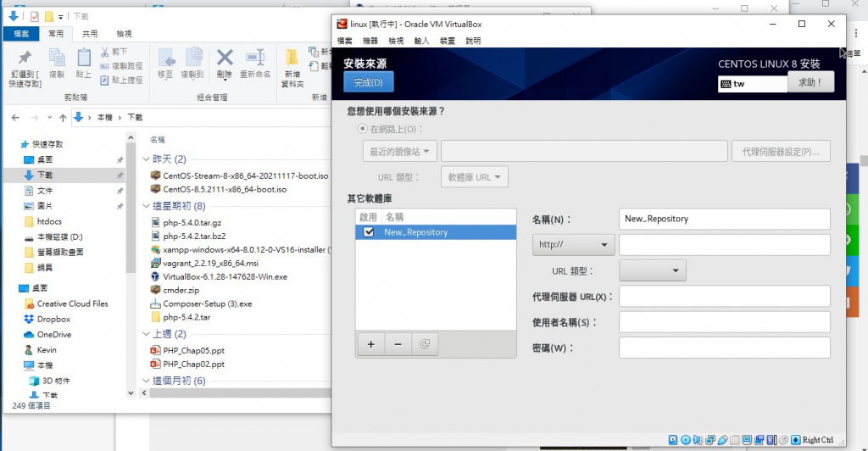Click the shared folders icon in VirtualBox status bar
868x451 pixels.
(x=735, y=440)
